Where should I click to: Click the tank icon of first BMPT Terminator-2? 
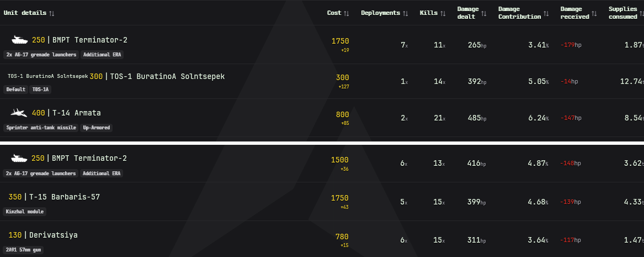(19, 40)
